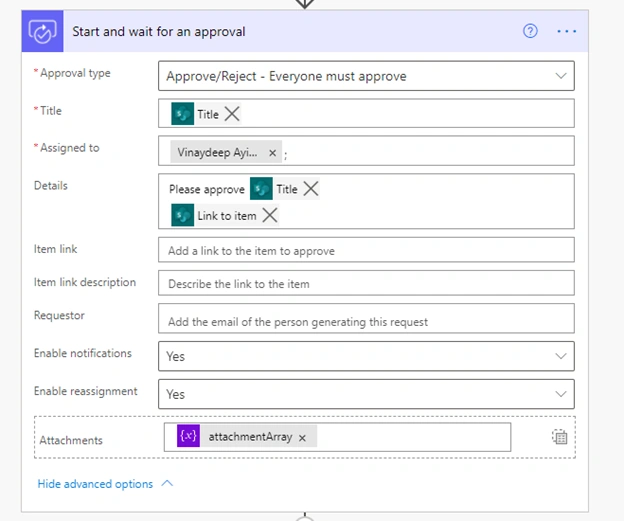Click the Enable reassignment label
This screenshot has width=624, height=521.
coord(86,391)
